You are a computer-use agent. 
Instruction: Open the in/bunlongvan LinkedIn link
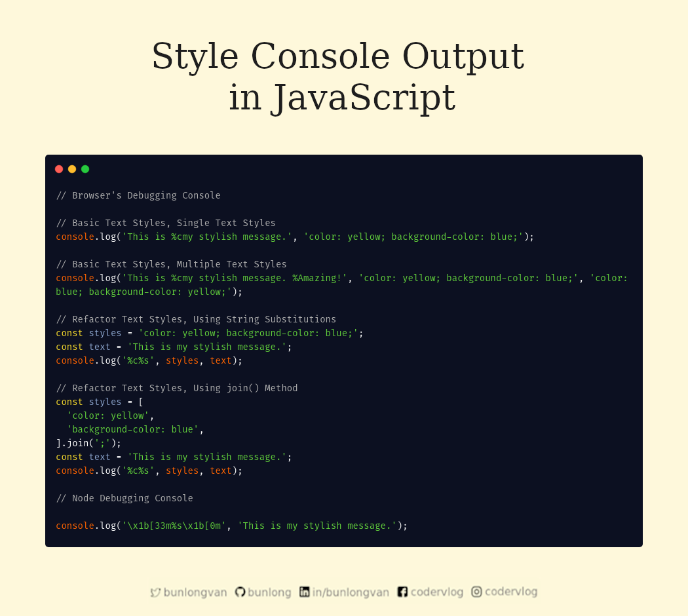tap(352, 592)
